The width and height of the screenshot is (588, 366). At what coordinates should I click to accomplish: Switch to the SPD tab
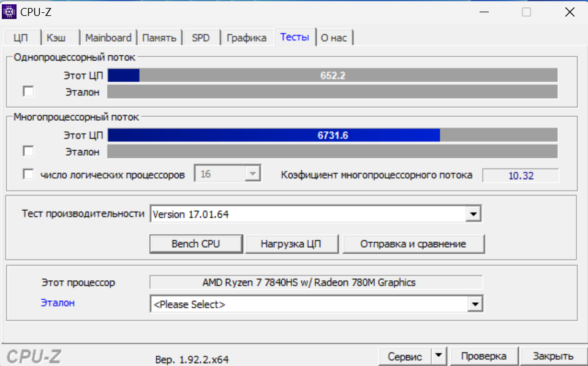click(201, 38)
